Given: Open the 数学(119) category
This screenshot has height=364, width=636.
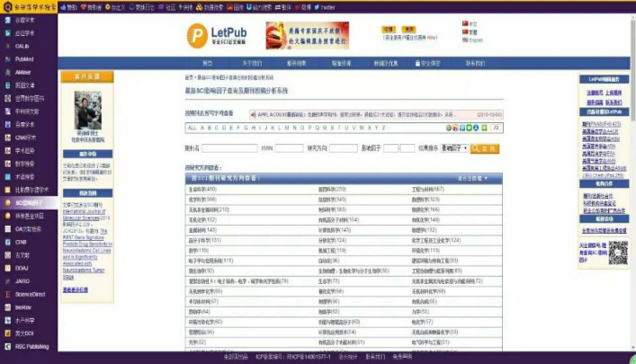Looking at the screenshot, I should [198, 251].
